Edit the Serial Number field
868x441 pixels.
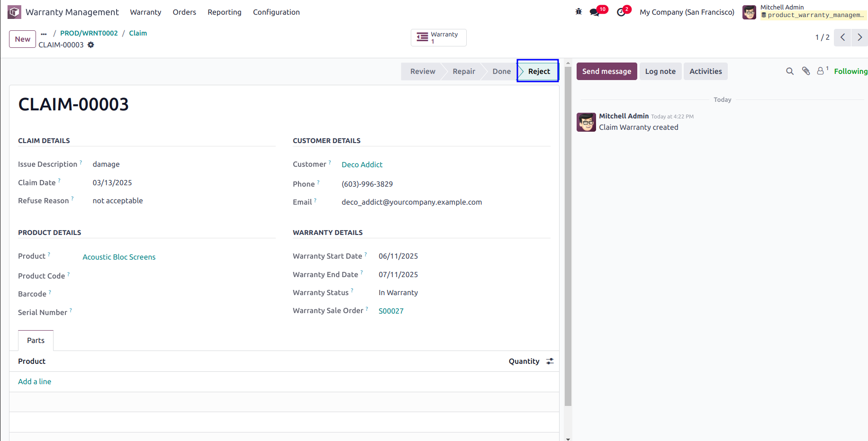coord(179,313)
